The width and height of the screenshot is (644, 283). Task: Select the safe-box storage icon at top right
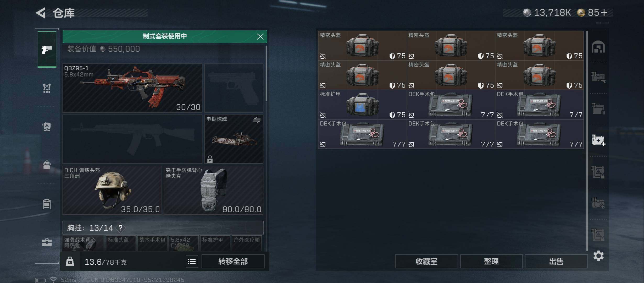(x=598, y=47)
